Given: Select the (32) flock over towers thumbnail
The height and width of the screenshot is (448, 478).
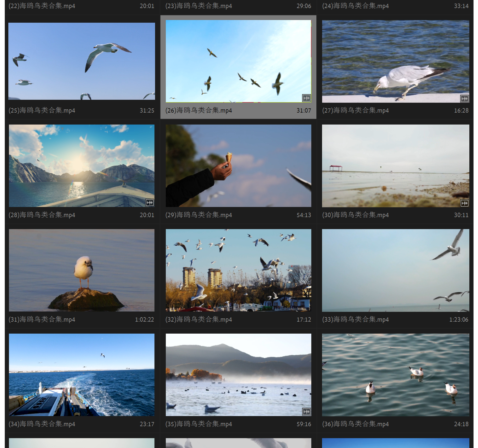Looking at the screenshot, I should click(238, 270).
